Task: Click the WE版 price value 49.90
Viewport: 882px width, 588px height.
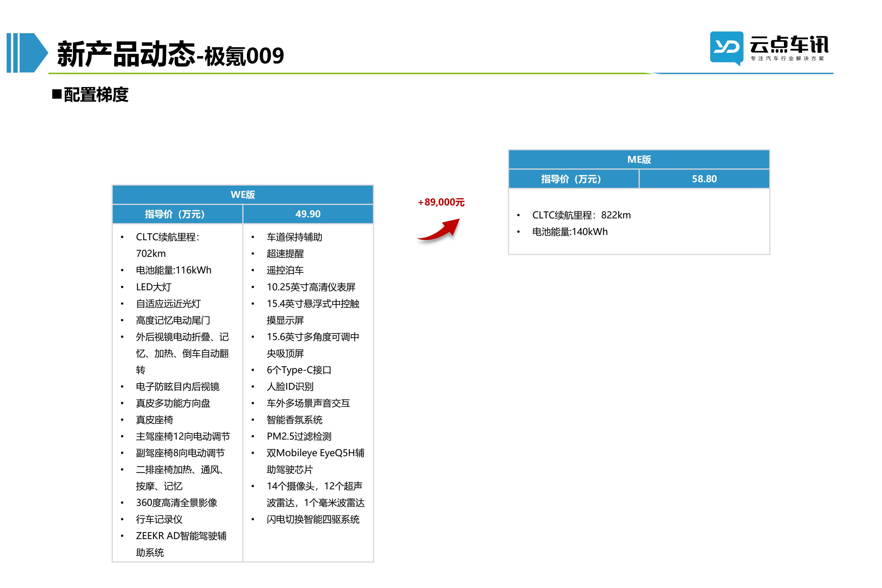Action: [308, 214]
